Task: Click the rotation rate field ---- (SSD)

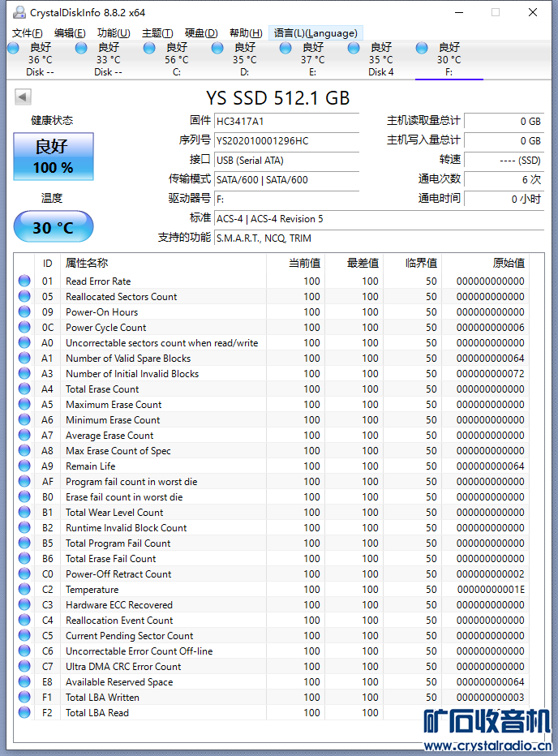Action: (504, 160)
